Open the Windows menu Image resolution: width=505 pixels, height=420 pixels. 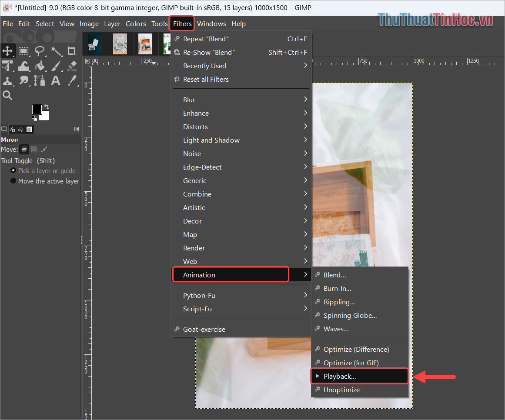click(211, 24)
